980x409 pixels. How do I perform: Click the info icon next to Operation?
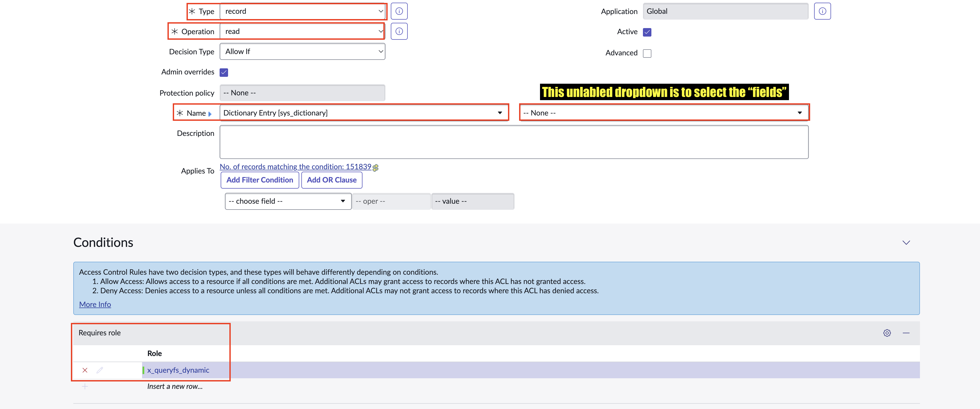pyautogui.click(x=399, y=31)
